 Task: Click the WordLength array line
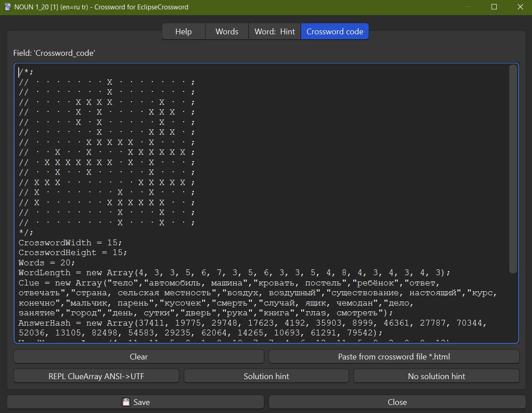tap(178, 273)
